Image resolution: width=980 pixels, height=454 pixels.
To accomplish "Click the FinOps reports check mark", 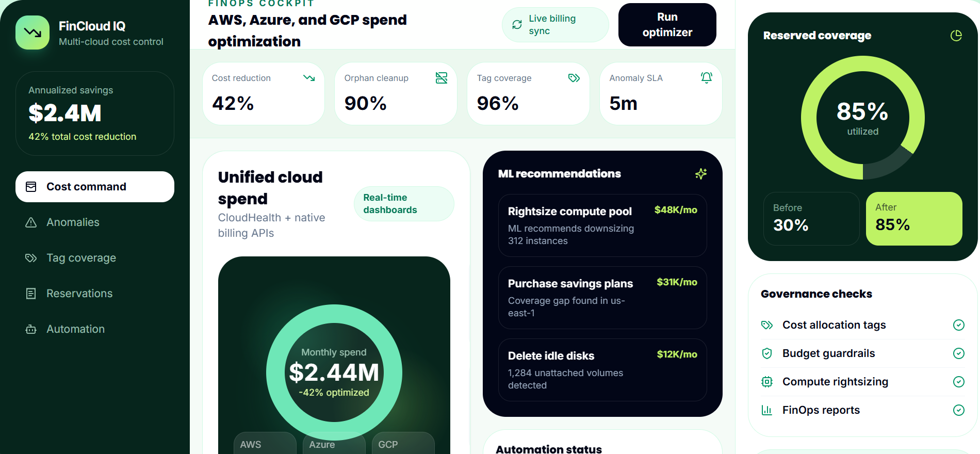I will (959, 410).
